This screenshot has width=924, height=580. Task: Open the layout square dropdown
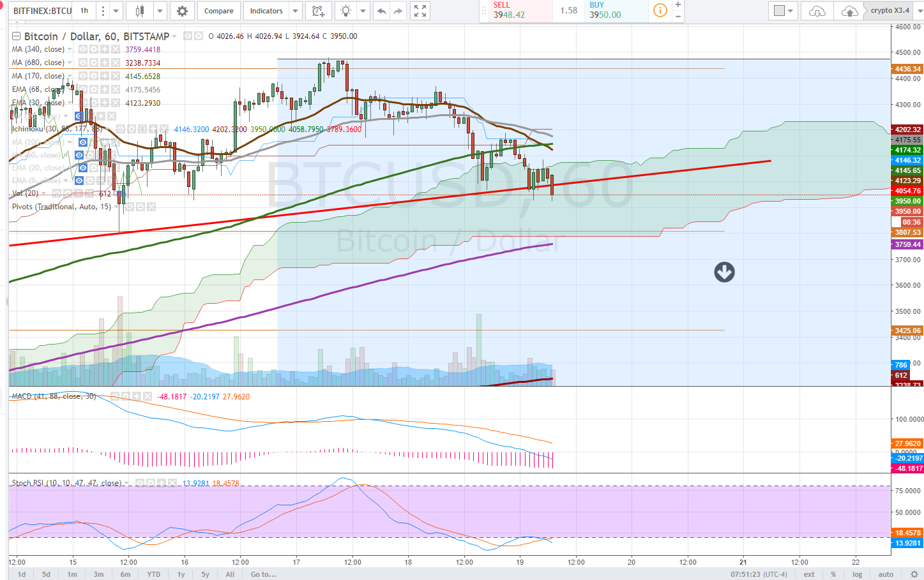pos(784,11)
